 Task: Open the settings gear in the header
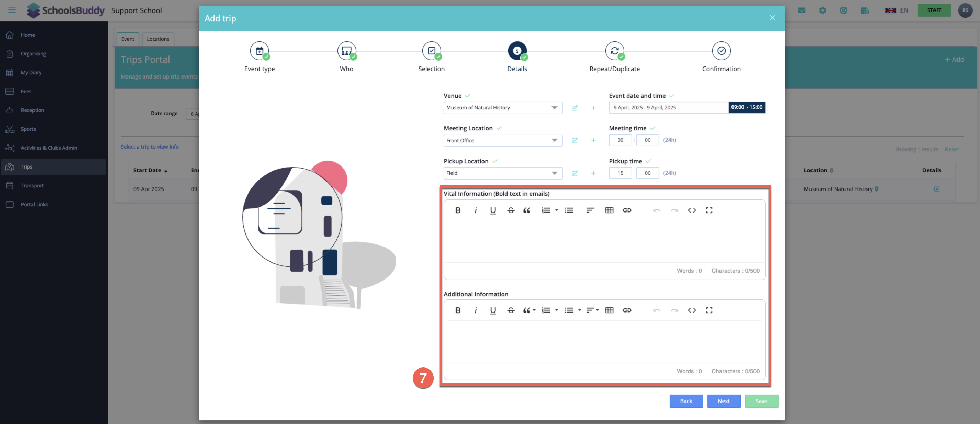pos(823,10)
